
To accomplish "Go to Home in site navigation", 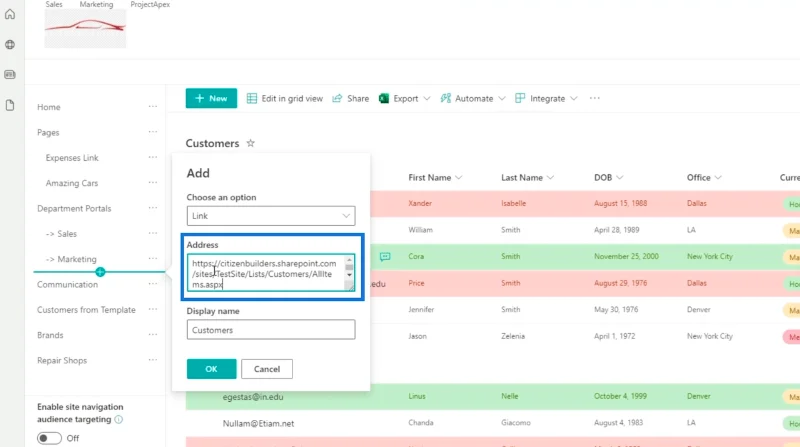I will point(48,107).
